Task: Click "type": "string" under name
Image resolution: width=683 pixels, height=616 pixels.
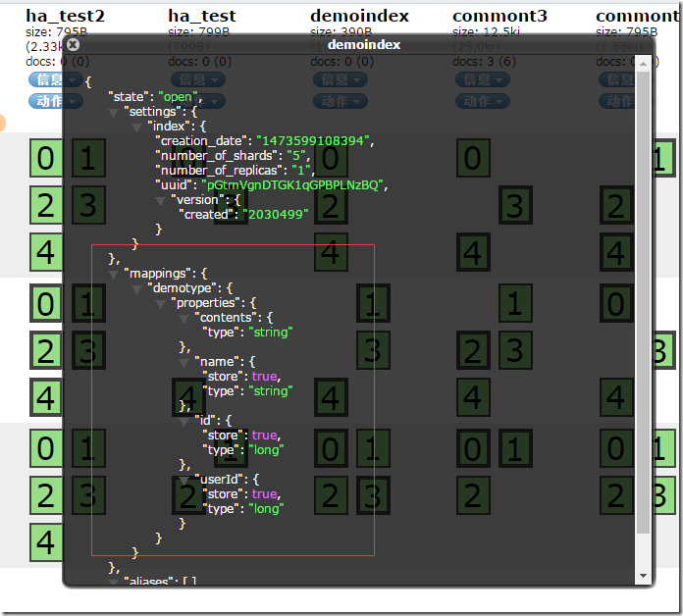Action: point(247,391)
